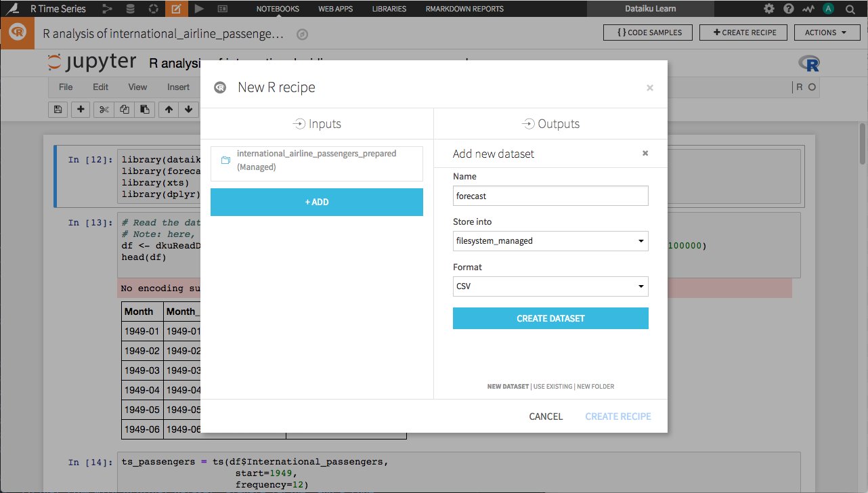Open the Jupyter File menu

(x=66, y=87)
